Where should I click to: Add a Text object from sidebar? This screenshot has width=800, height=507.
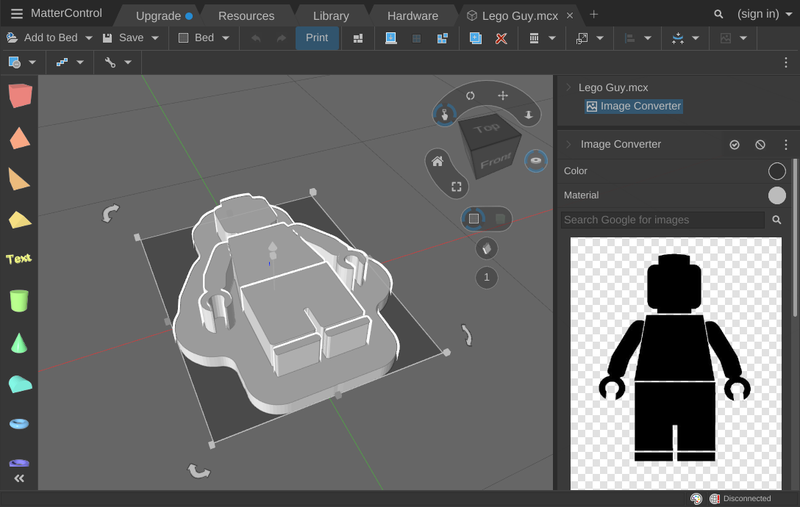(19, 259)
